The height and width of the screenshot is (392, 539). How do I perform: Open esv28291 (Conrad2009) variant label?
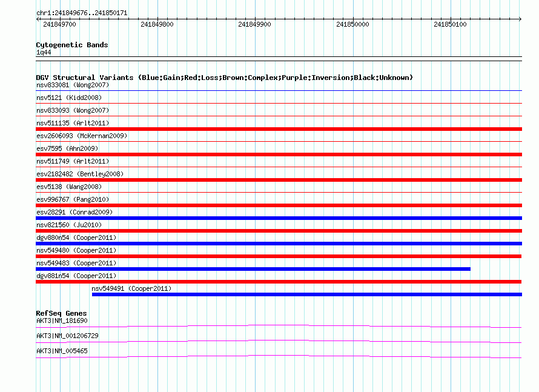pyautogui.click(x=74, y=212)
